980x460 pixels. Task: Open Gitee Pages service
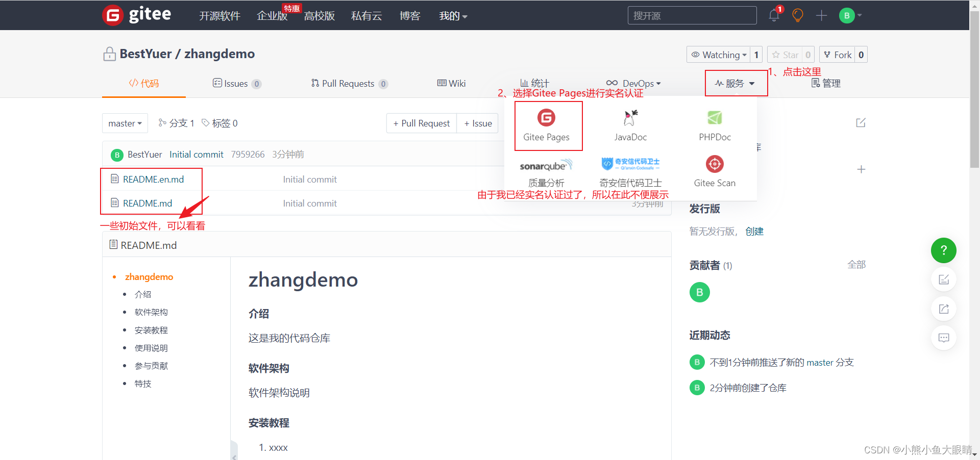[x=546, y=125]
